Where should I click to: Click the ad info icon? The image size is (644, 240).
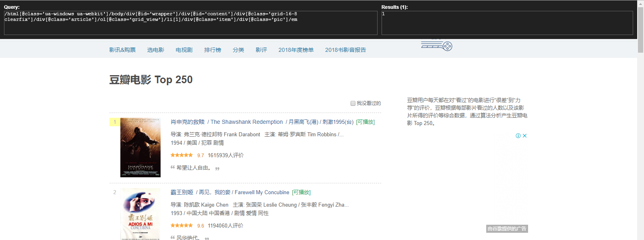[518, 136]
